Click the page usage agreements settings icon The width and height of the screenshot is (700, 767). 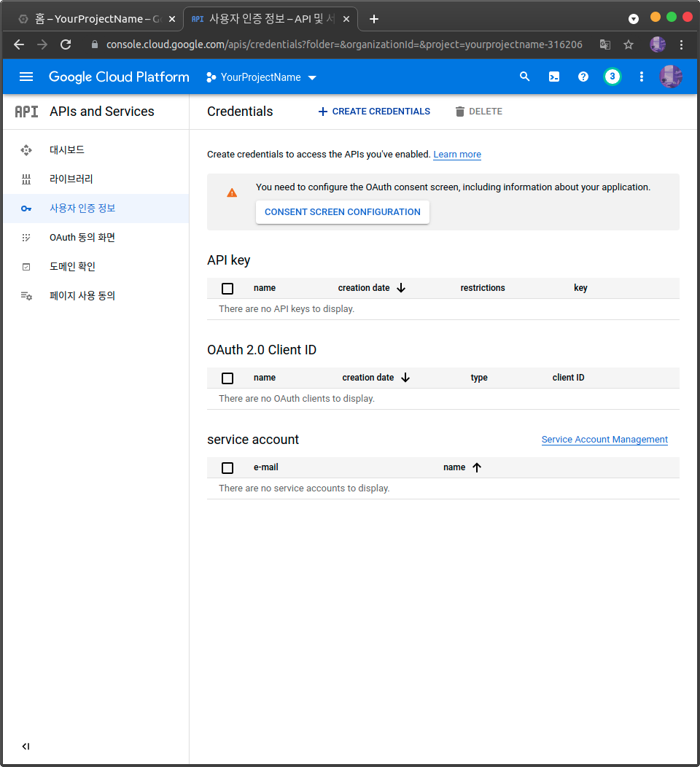[x=26, y=296]
